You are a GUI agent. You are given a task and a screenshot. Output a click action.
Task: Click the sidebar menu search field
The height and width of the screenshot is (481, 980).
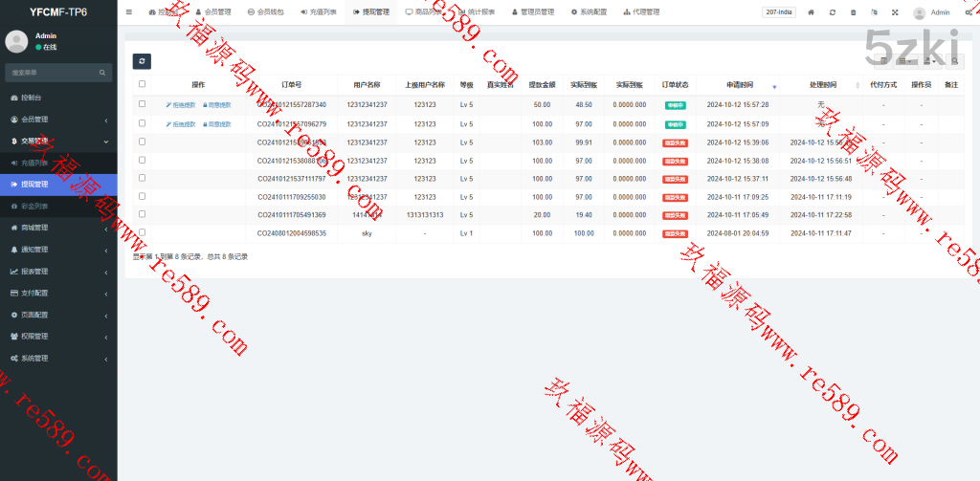click(x=53, y=73)
